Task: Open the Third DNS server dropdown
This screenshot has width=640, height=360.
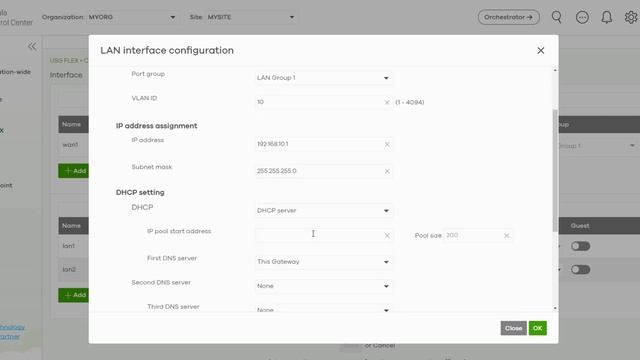Action: click(x=323, y=309)
